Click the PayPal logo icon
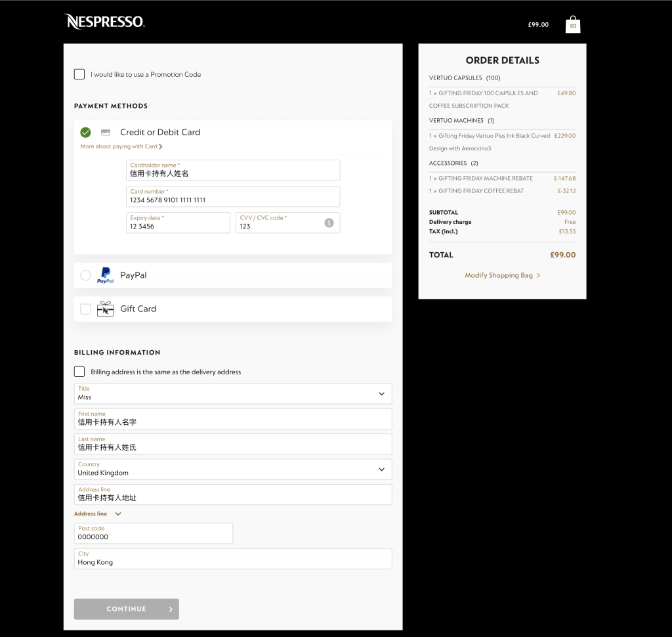 tap(105, 275)
